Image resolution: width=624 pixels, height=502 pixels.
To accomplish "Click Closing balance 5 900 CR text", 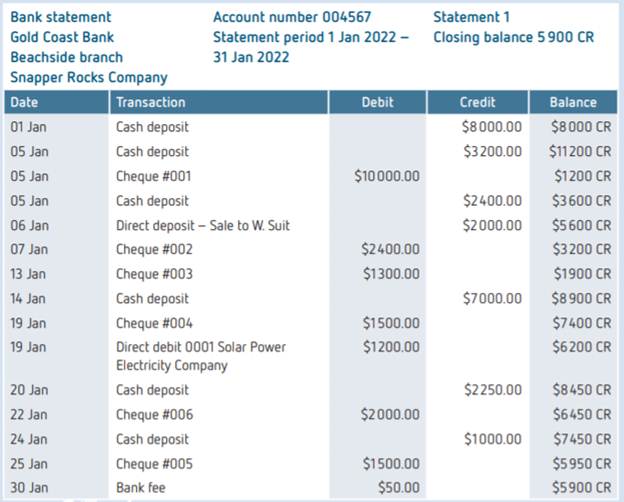I will 513,37.
